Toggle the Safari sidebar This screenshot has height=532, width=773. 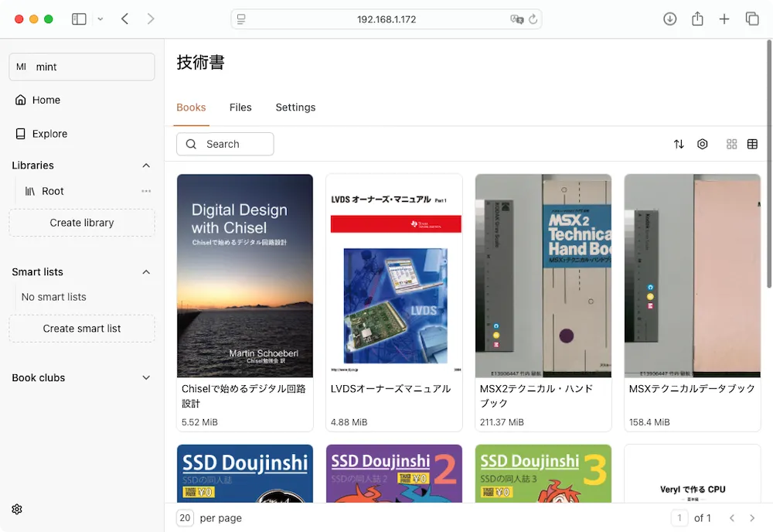[x=79, y=19]
